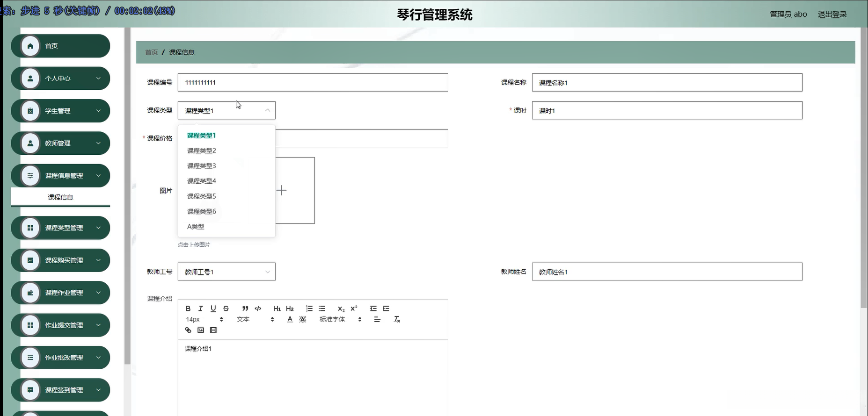This screenshot has height=416, width=868.
Task: Toggle bold formatting in the editor
Action: point(188,308)
